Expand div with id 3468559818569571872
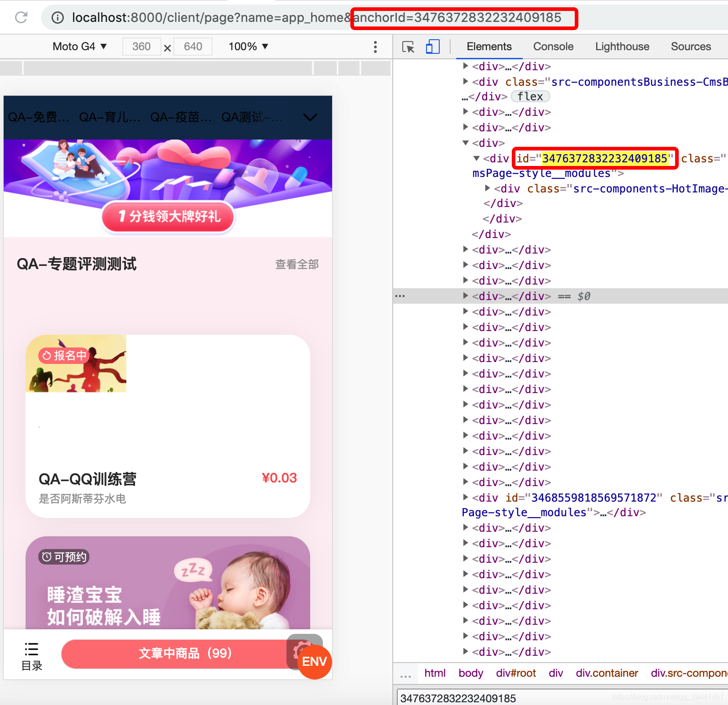 click(x=465, y=498)
